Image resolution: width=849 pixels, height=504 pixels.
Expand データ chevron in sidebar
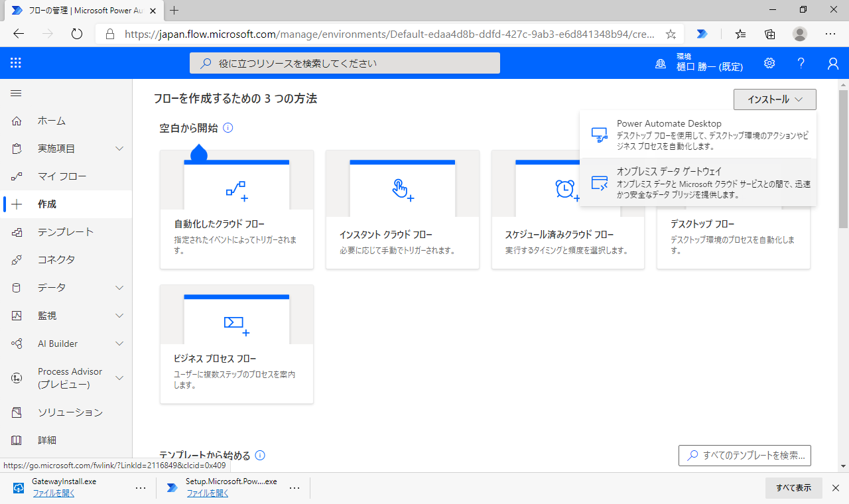[119, 288]
